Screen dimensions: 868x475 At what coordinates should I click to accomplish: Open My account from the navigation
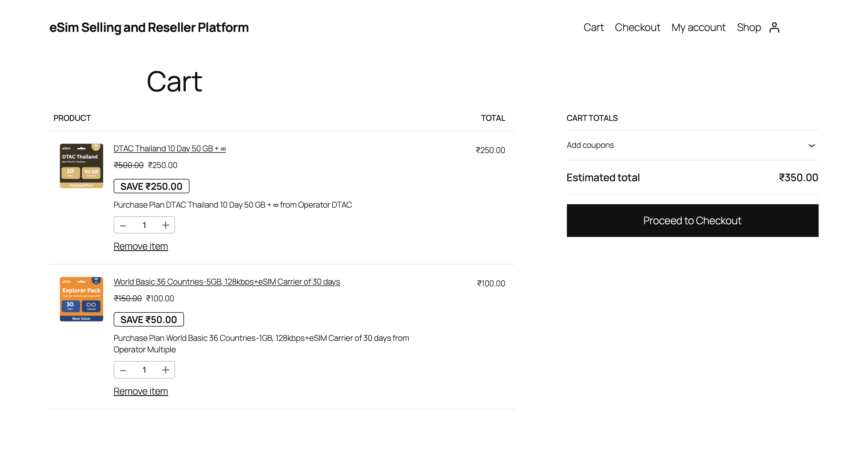(x=698, y=27)
